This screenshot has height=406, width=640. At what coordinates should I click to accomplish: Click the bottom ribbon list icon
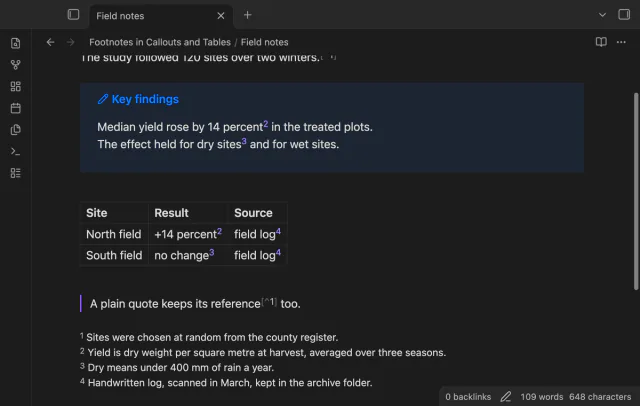tap(16, 173)
